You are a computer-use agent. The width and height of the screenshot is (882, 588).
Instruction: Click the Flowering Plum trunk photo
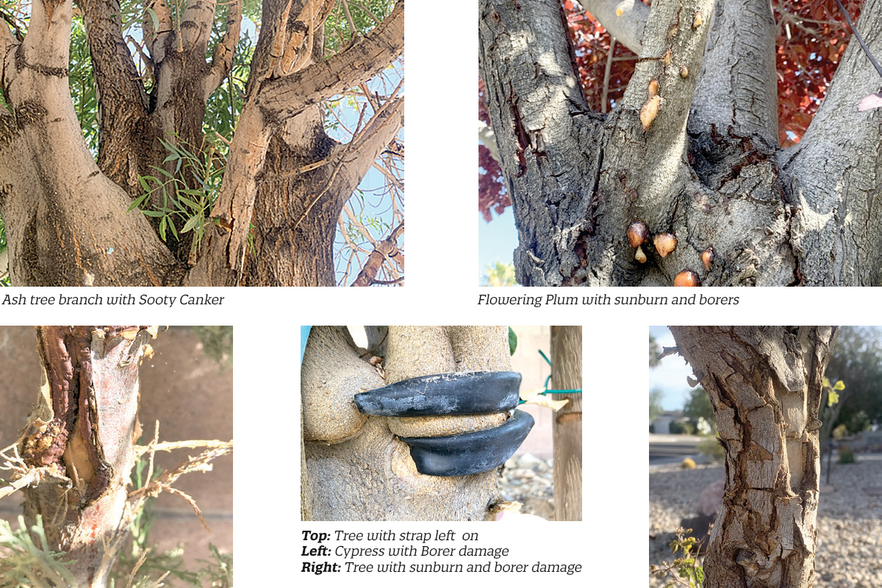point(680,143)
